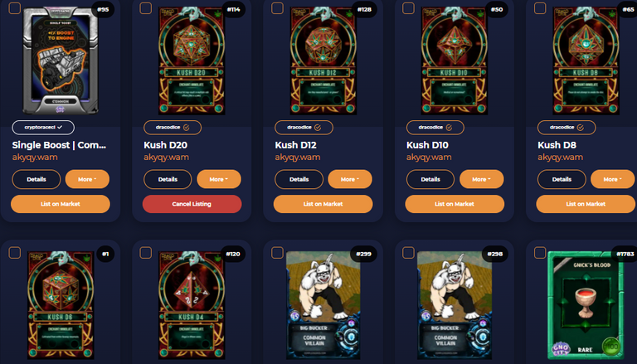Click the #95 mint number badge
This screenshot has height=364, width=637.
103,9
